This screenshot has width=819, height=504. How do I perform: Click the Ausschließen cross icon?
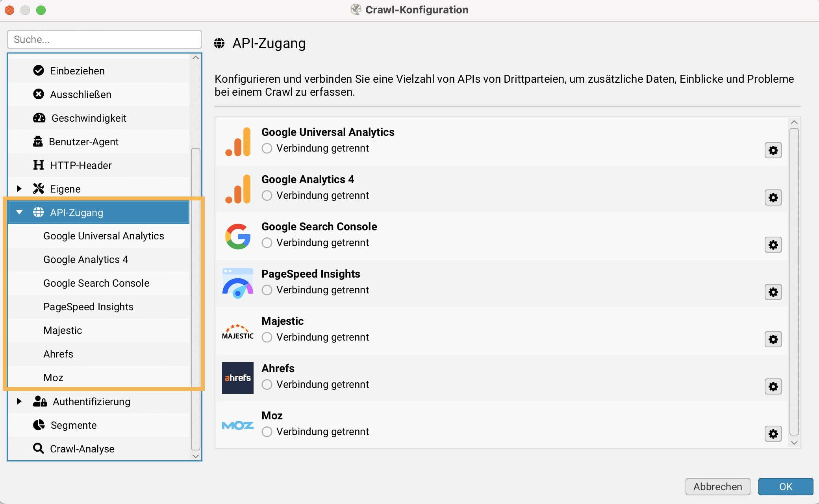point(39,94)
